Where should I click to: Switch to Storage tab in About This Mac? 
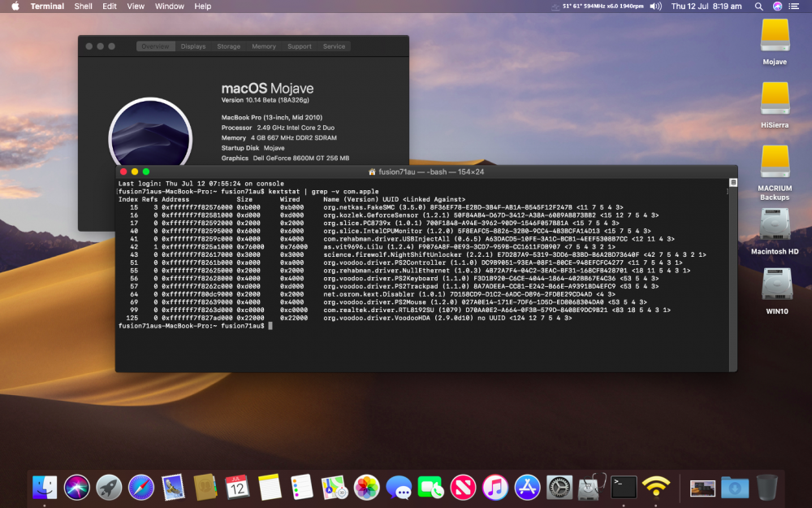click(x=228, y=46)
